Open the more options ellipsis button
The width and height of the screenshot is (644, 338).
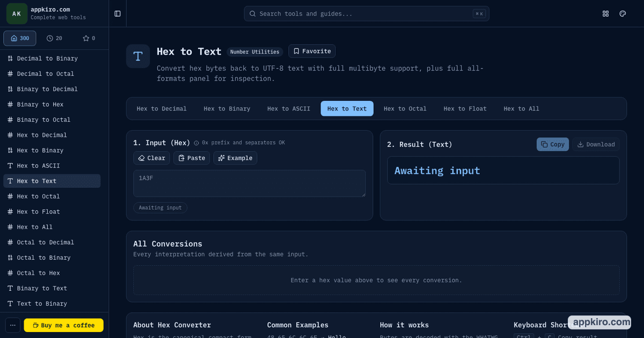[13, 325]
